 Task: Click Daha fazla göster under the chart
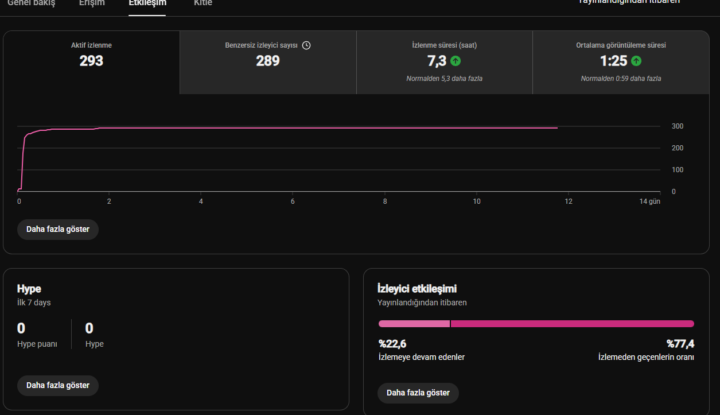point(58,229)
